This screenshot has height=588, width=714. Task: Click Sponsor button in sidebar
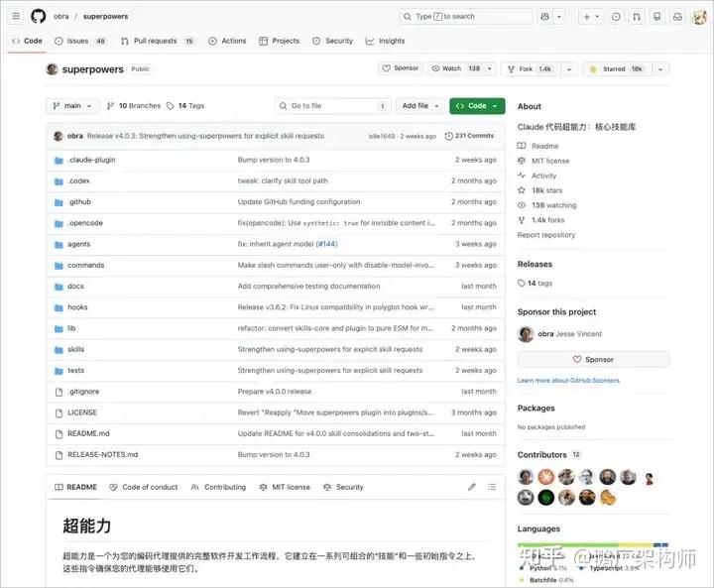pyautogui.click(x=593, y=359)
